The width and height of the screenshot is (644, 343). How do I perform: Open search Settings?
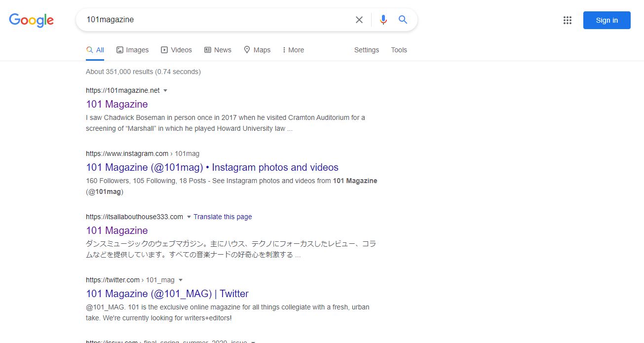(x=367, y=50)
